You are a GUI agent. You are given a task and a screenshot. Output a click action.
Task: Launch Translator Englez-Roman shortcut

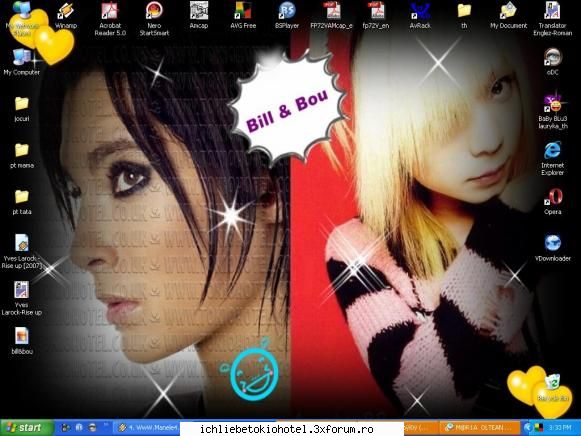click(x=552, y=19)
